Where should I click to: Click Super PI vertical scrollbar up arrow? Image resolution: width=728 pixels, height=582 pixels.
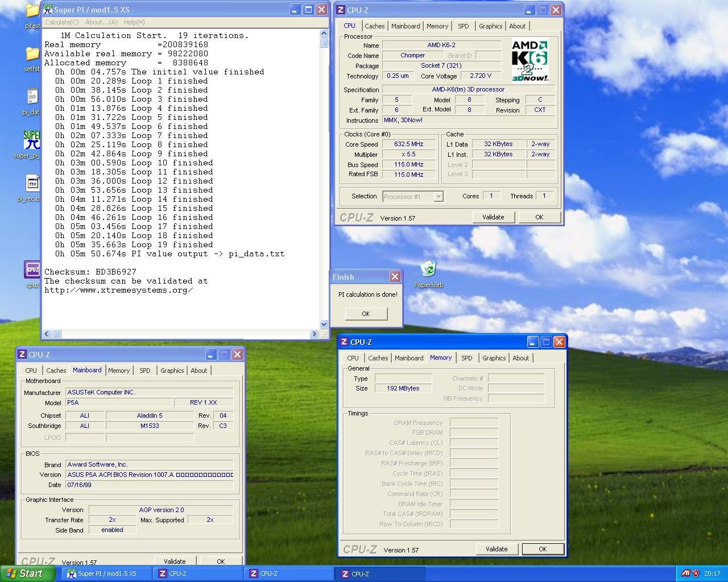[x=324, y=33]
